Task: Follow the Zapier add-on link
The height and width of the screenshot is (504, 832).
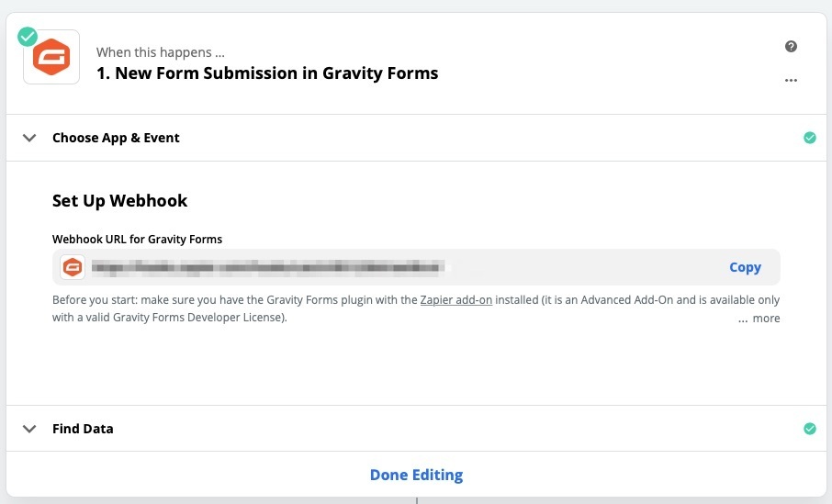Action: click(456, 300)
